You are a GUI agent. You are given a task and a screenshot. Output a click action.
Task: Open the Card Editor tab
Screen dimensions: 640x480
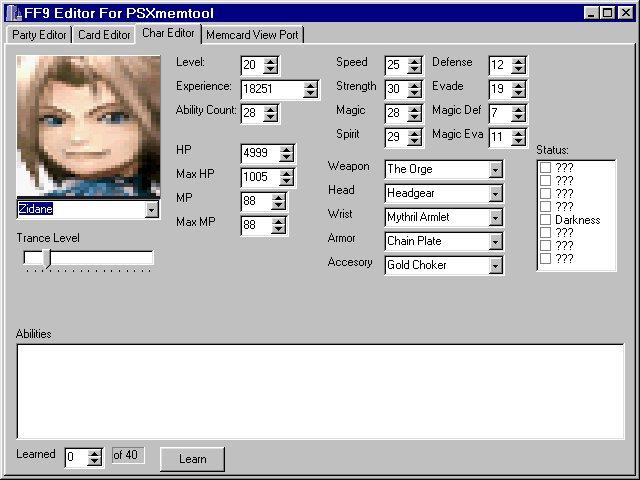(x=104, y=35)
